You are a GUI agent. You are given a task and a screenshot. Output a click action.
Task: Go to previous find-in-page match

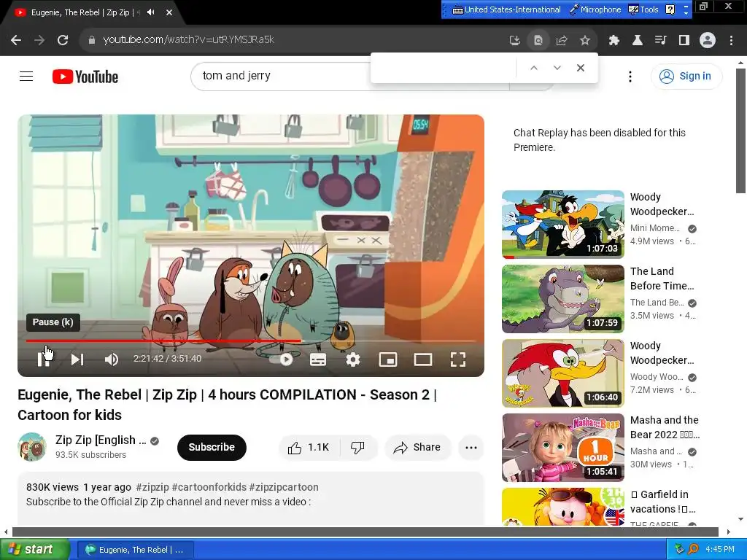(x=533, y=68)
